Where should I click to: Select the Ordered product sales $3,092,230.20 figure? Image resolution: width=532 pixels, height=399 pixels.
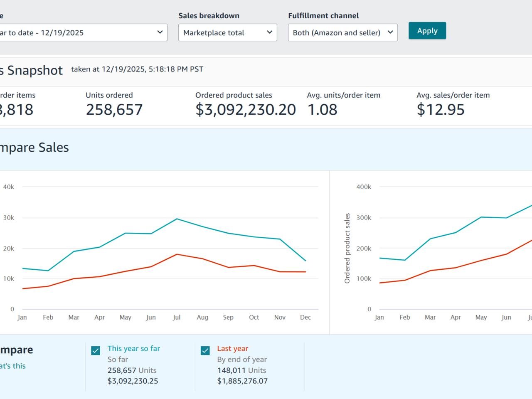[x=245, y=110]
